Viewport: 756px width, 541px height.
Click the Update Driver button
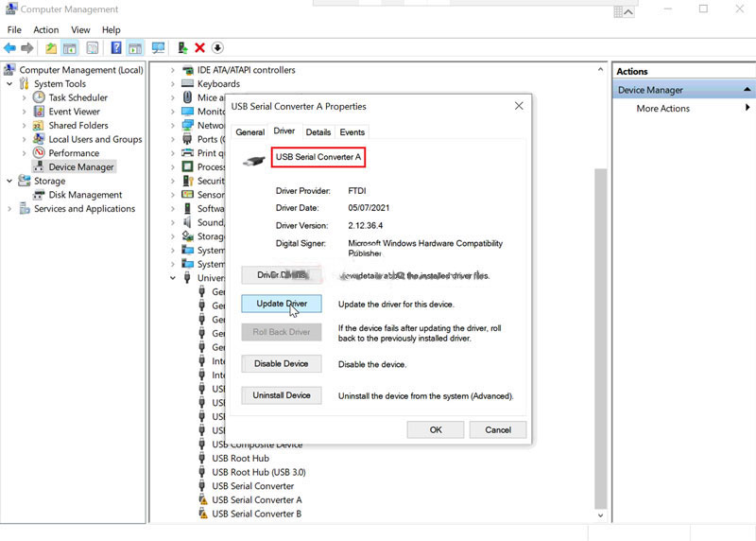[282, 304]
